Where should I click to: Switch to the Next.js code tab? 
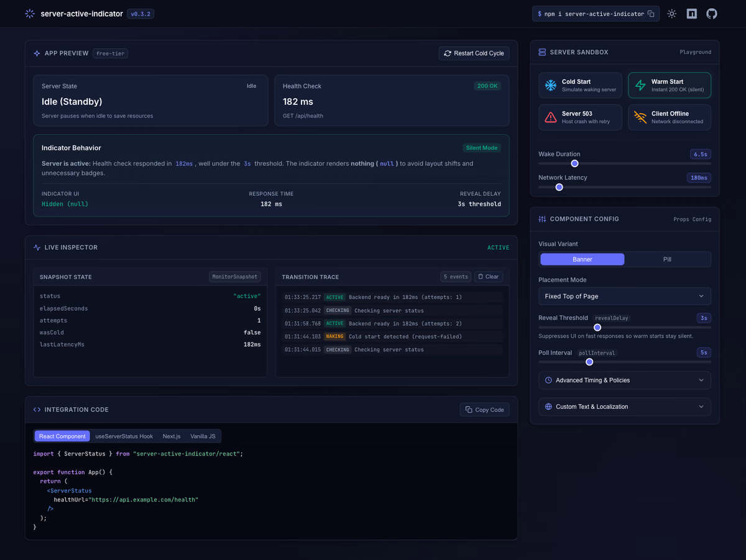[172, 436]
